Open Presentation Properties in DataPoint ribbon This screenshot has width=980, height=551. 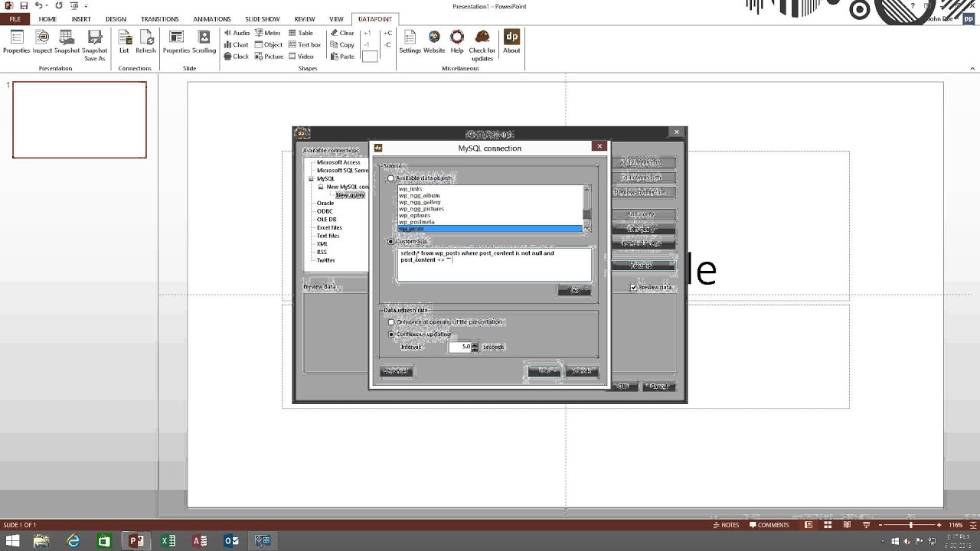point(16,43)
